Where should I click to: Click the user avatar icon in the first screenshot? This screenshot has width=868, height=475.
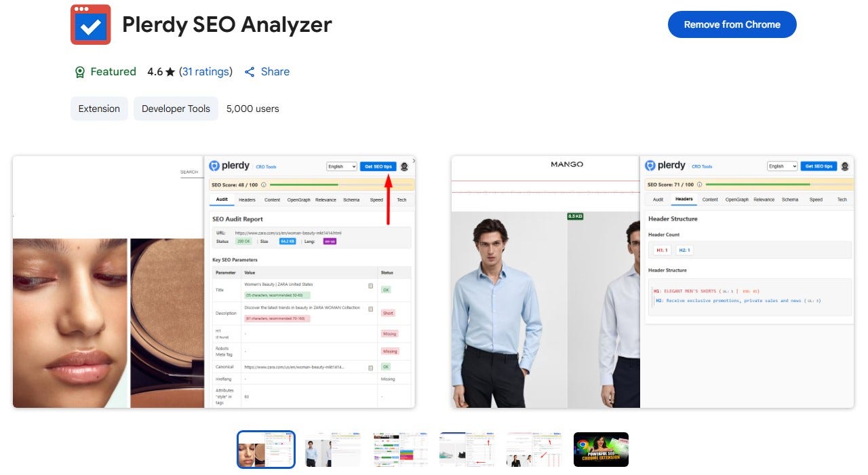click(x=404, y=166)
